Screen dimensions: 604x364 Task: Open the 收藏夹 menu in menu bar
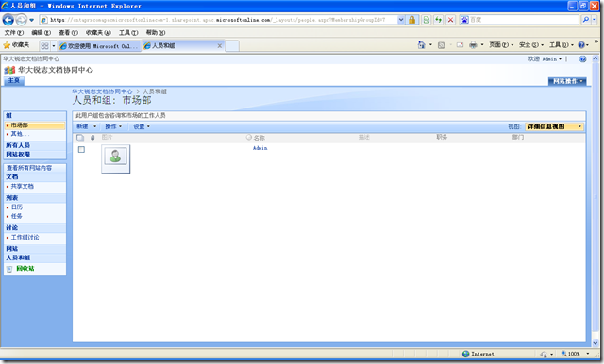click(x=98, y=33)
